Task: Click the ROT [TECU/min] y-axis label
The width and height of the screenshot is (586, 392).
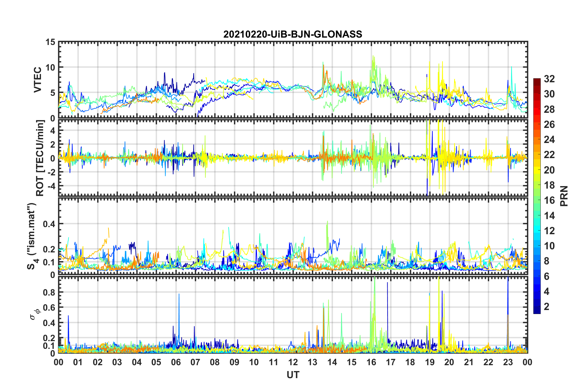Action: tap(40, 158)
